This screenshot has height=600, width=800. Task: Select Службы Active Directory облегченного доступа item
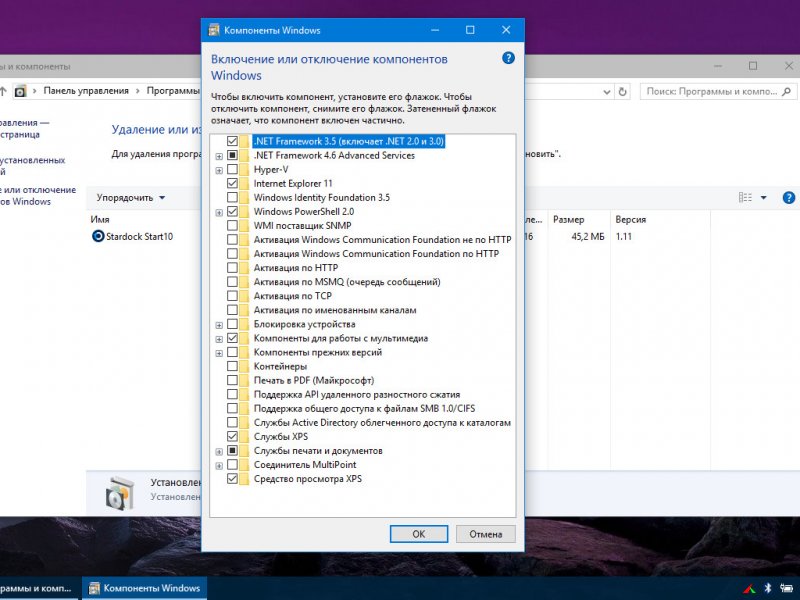point(382,422)
